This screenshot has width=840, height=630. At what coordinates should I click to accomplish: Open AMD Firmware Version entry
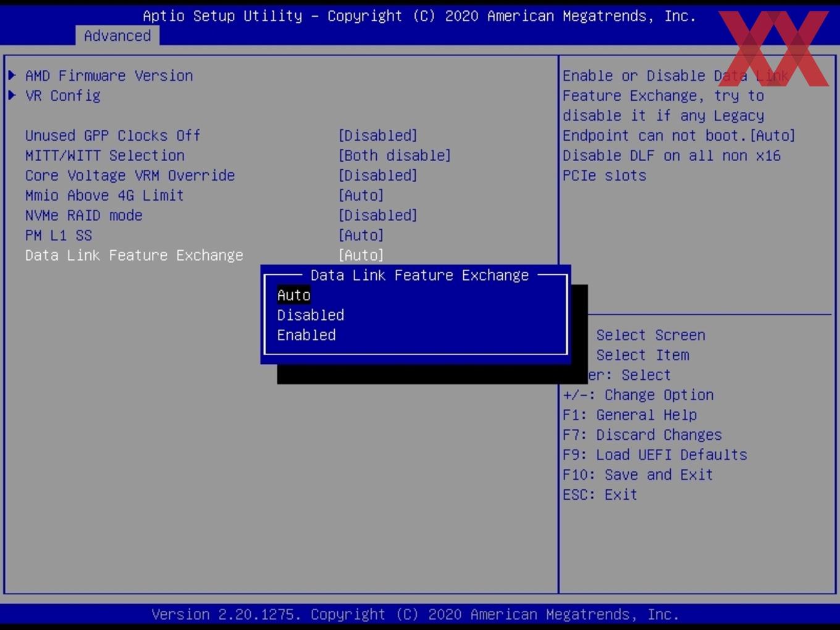109,75
